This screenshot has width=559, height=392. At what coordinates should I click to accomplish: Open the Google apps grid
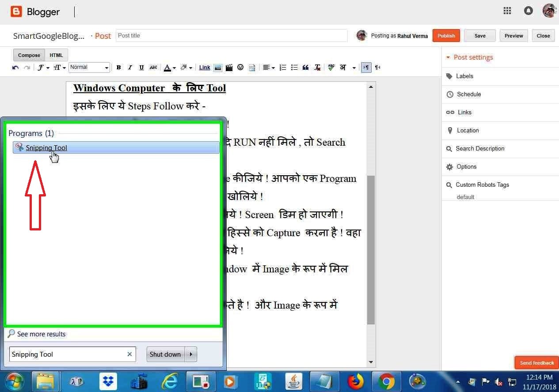click(507, 11)
